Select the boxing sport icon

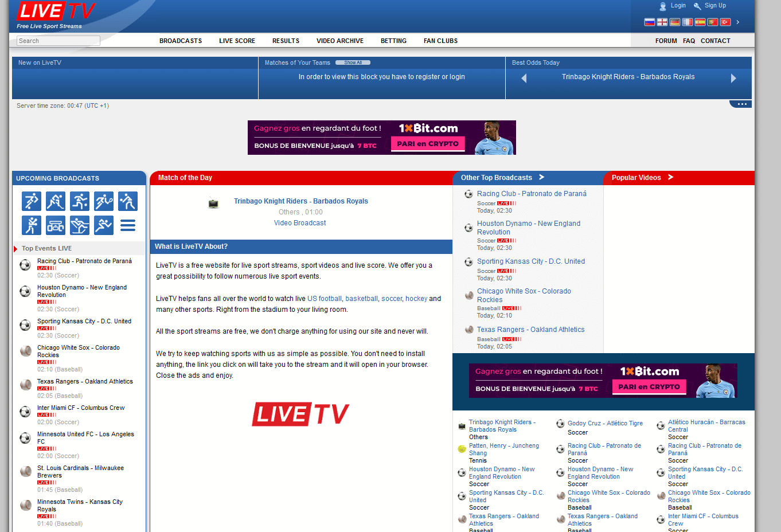[x=32, y=225]
